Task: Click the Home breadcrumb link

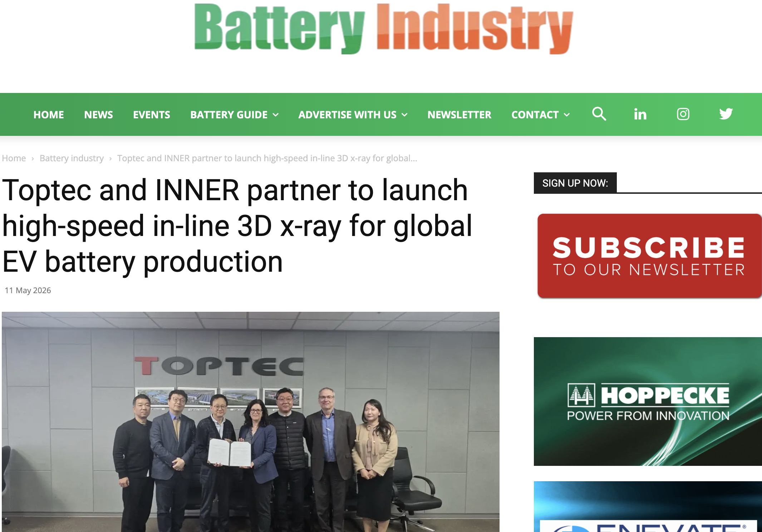Action: (x=14, y=158)
